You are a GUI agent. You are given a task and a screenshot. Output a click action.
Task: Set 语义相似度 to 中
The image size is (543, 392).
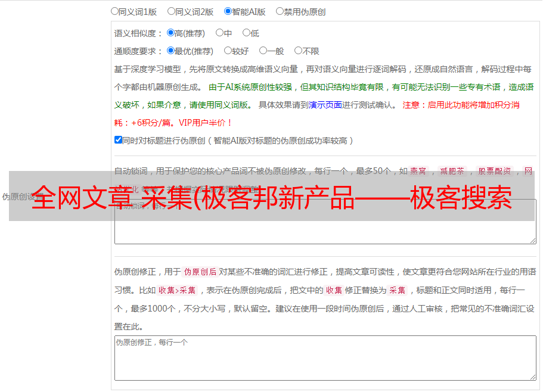(219, 33)
